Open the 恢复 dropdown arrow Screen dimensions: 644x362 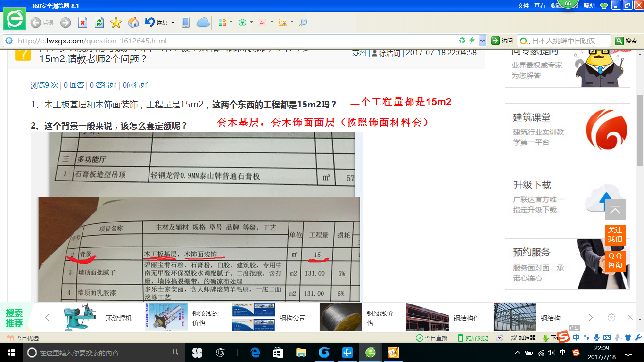pyautogui.click(x=173, y=23)
